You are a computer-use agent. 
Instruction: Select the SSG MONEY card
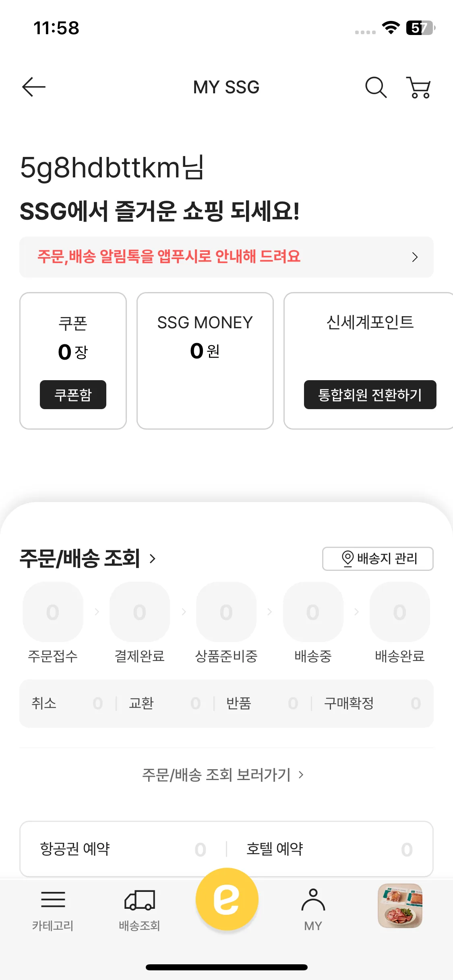[205, 360]
